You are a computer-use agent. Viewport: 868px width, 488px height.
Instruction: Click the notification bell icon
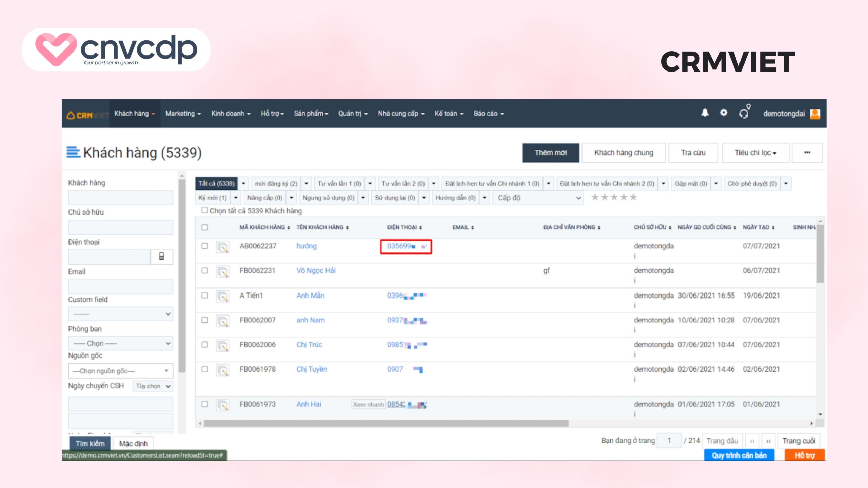coord(705,113)
